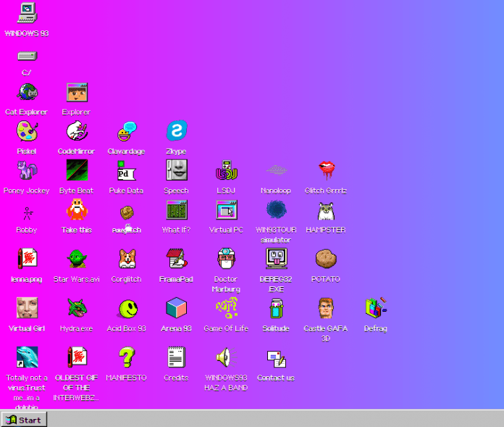Open FramaPad notepad icon
The height and width of the screenshot is (427, 504).
pos(177,258)
